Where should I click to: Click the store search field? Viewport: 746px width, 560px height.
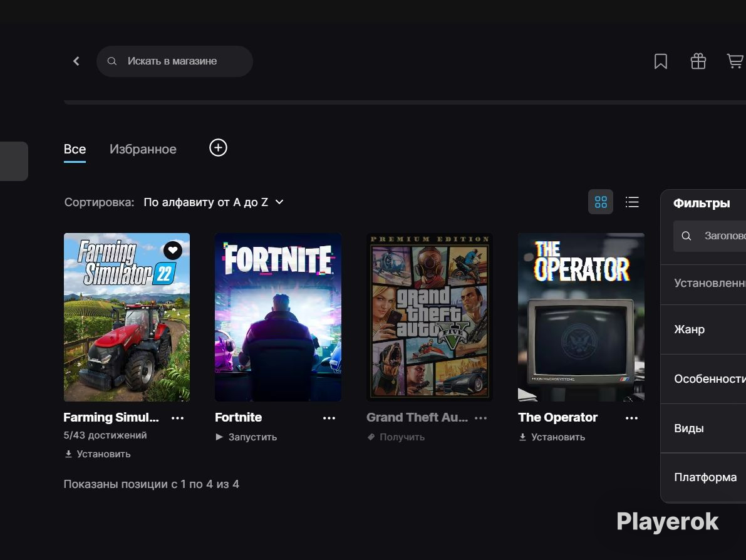tap(175, 61)
